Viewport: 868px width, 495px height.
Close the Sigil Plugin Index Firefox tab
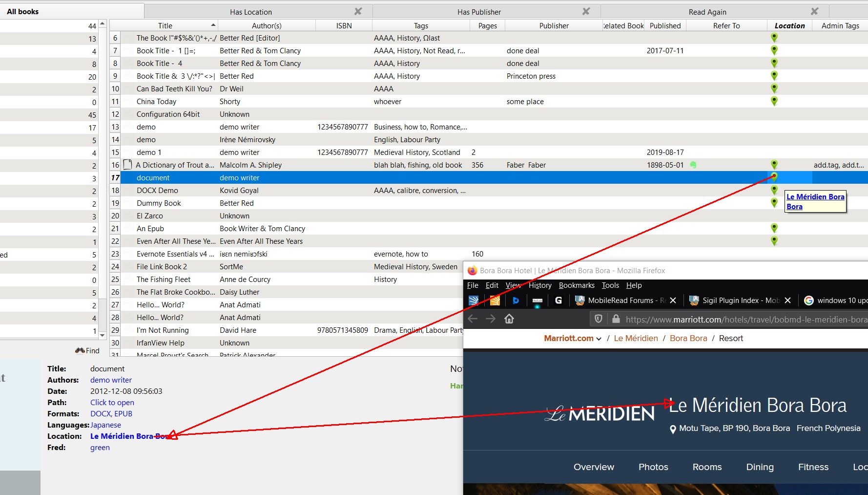point(787,301)
